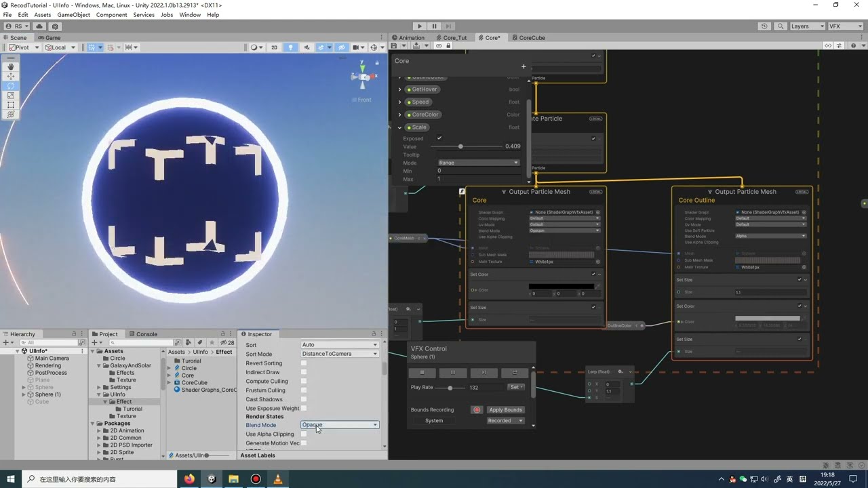Open the Mode Range dropdown
The image size is (868, 488).
[x=479, y=163]
